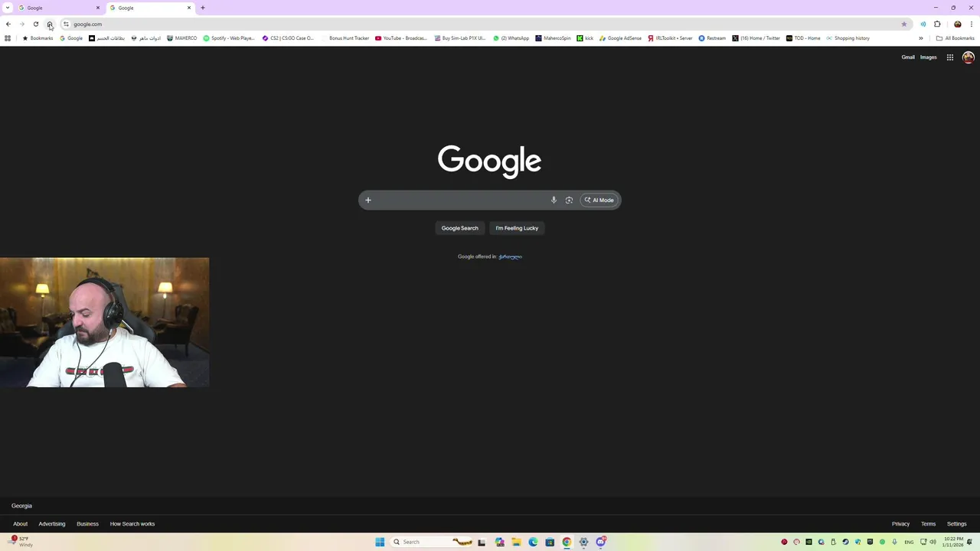
Task: Open the media control icon in toolbar
Action: (x=923, y=24)
